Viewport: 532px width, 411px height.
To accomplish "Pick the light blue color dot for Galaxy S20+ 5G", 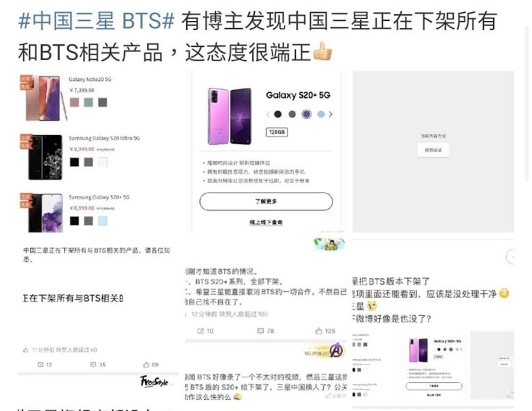I will 321,114.
